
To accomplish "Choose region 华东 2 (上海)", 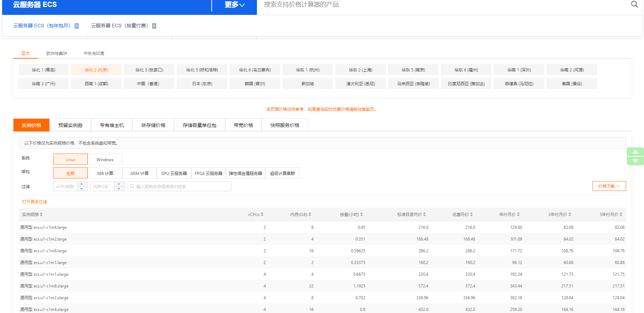I will [361, 70].
